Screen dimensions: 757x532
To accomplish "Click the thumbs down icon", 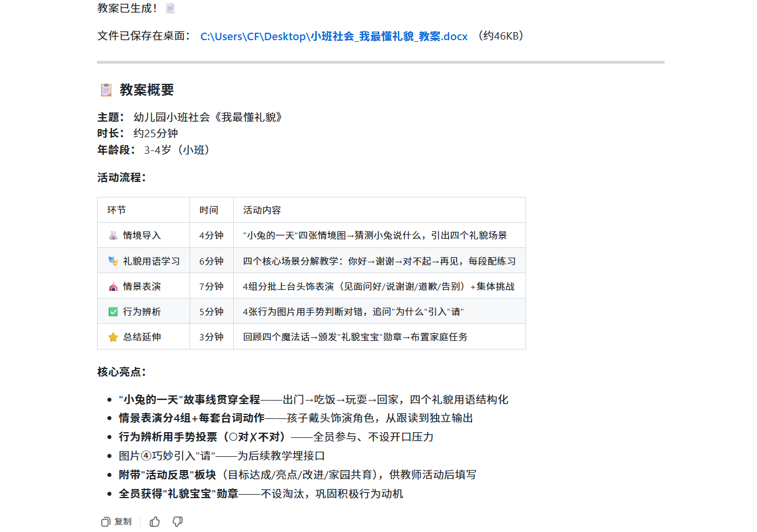I will click(177, 522).
